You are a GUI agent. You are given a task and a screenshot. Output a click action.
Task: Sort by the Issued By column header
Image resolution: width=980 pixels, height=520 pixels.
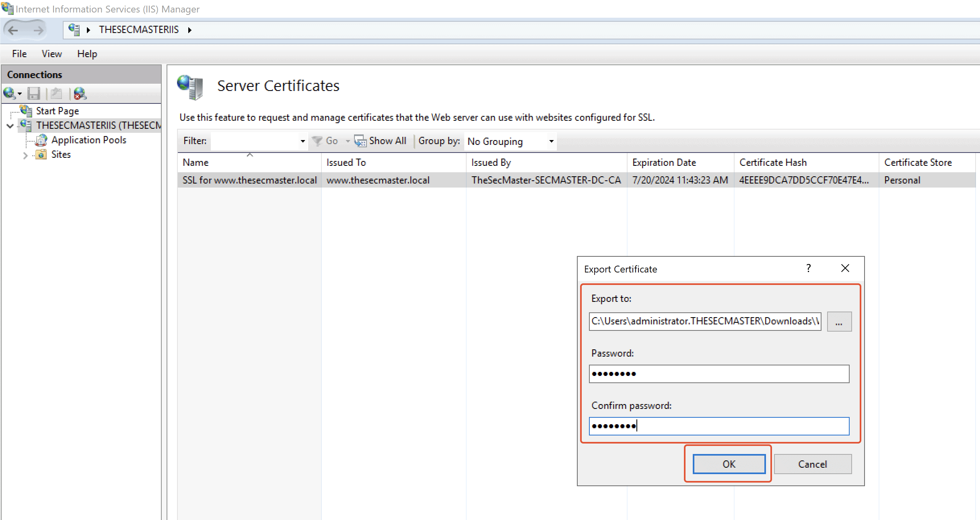click(x=547, y=163)
